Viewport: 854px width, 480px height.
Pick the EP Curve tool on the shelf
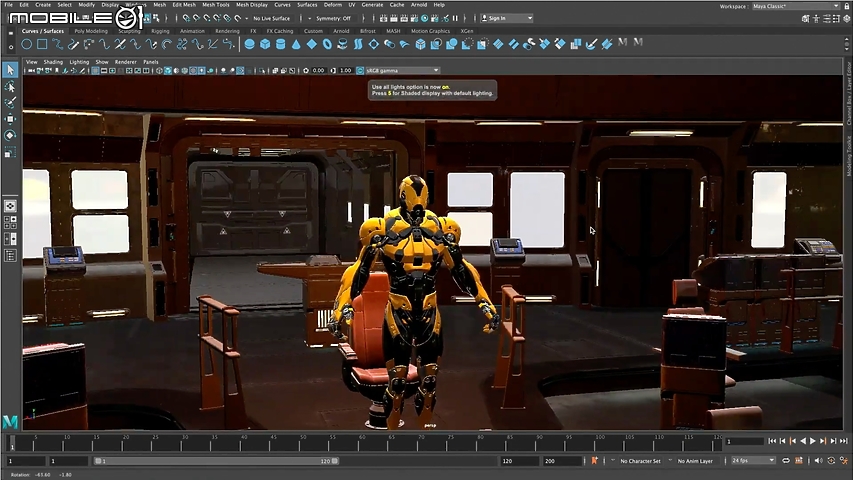tap(57, 45)
